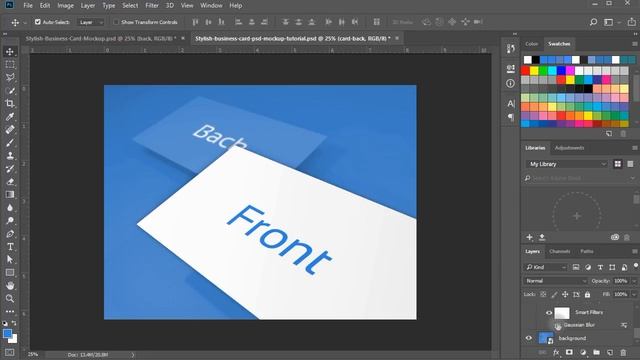Select the Hand tool
Viewport: 640px width, 360px height.
[10, 286]
